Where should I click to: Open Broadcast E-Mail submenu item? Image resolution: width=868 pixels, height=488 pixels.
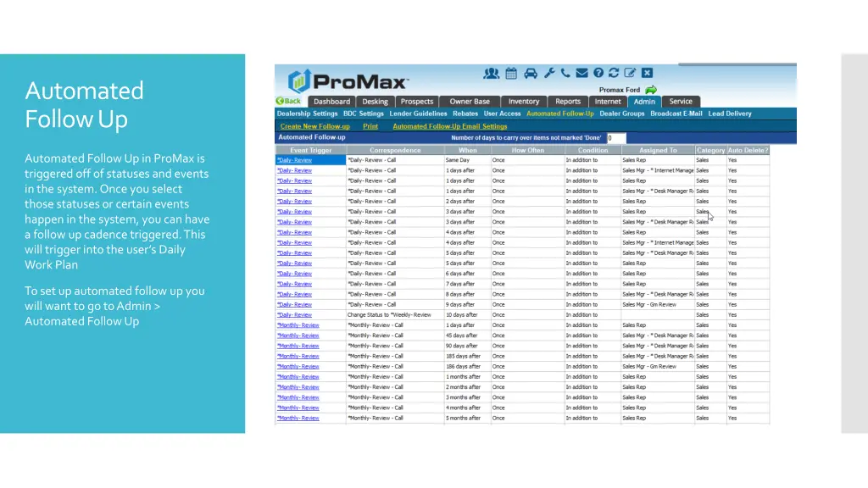point(676,114)
